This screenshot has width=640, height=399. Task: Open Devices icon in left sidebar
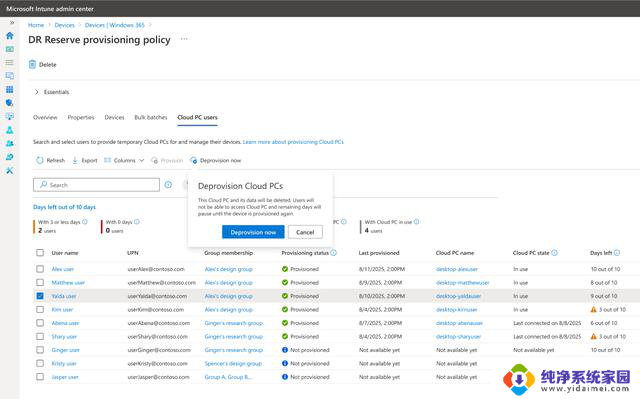(x=10, y=76)
